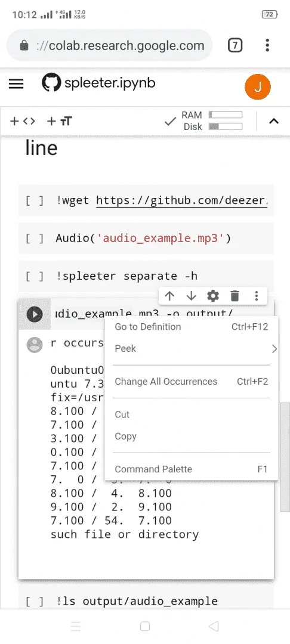
Task: Open the browser tab switcher showing 7
Action: pos(235,45)
